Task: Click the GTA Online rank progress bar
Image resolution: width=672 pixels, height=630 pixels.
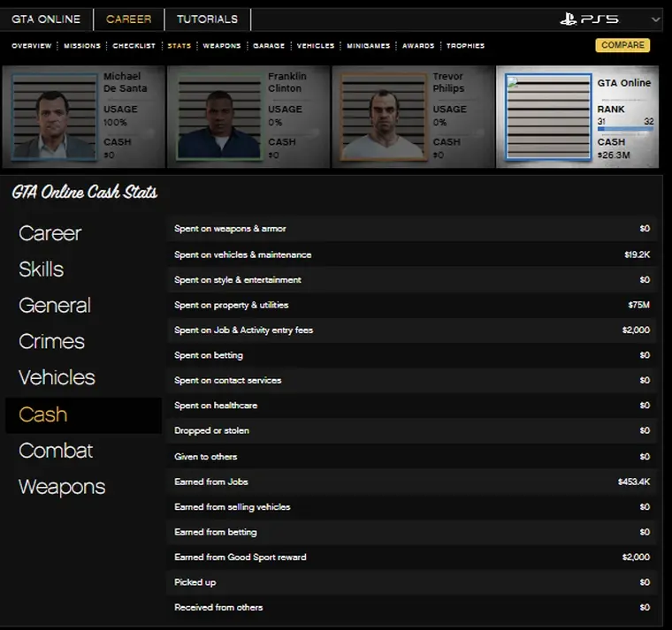Action: (625, 129)
